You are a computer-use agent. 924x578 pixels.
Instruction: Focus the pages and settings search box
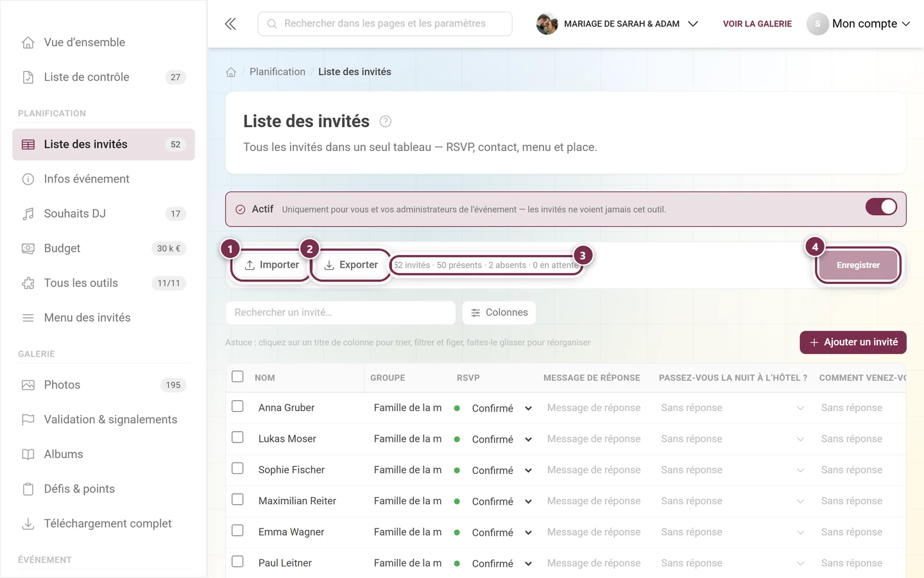pos(385,24)
